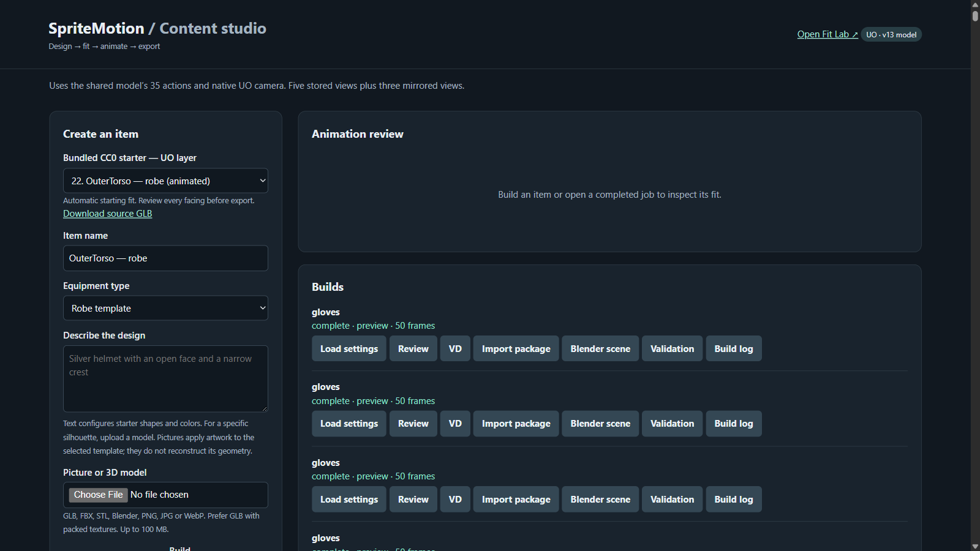This screenshot has width=980, height=551.
Task: Open the Bundled CC0 starter dropdown
Action: [x=165, y=181]
